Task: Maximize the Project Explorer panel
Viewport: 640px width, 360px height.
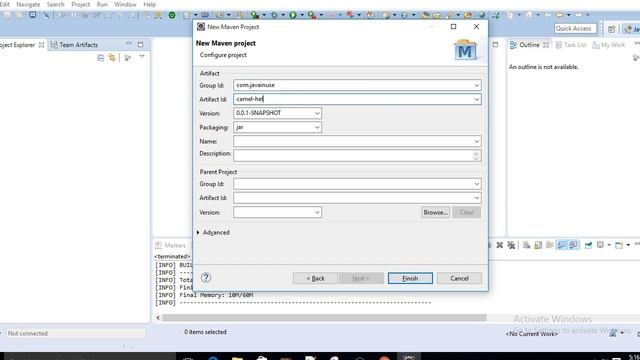Action: coord(140,44)
